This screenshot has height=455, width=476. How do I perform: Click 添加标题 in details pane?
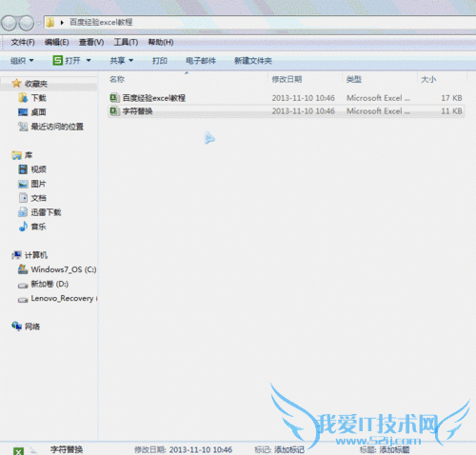pyautogui.click(x=394, y=449)
